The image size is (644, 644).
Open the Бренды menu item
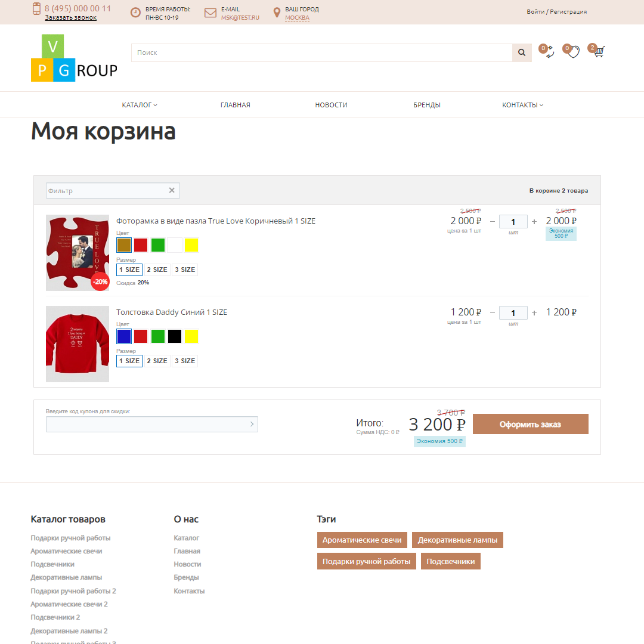click(427, 105)
